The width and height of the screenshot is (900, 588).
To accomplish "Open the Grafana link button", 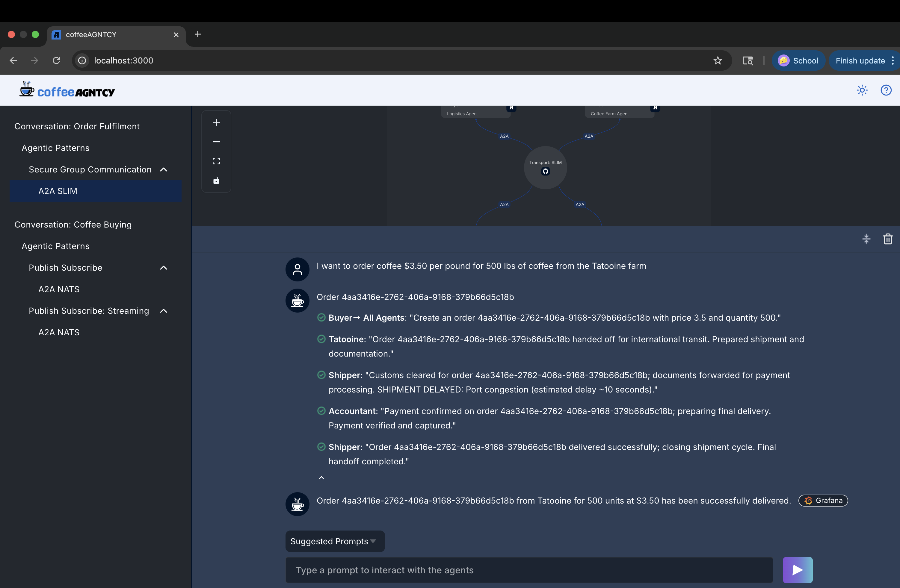I will (x=823, y=501).
